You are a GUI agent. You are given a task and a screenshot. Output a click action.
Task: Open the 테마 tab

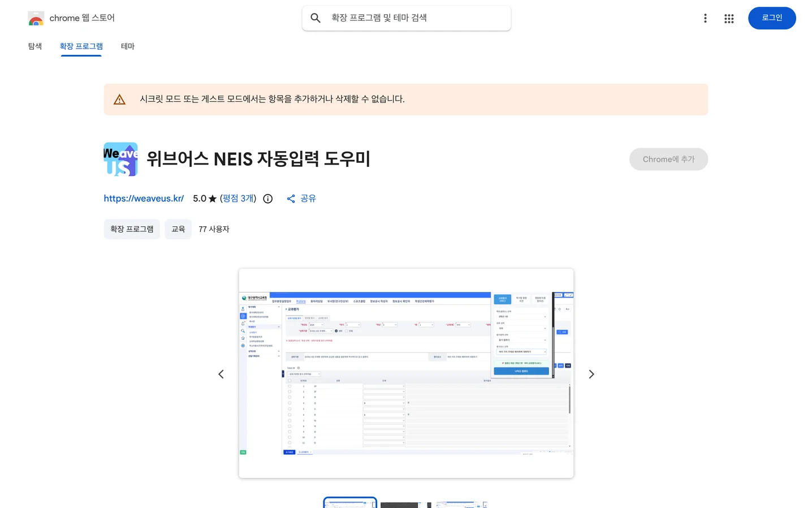(x=128, y=46)
